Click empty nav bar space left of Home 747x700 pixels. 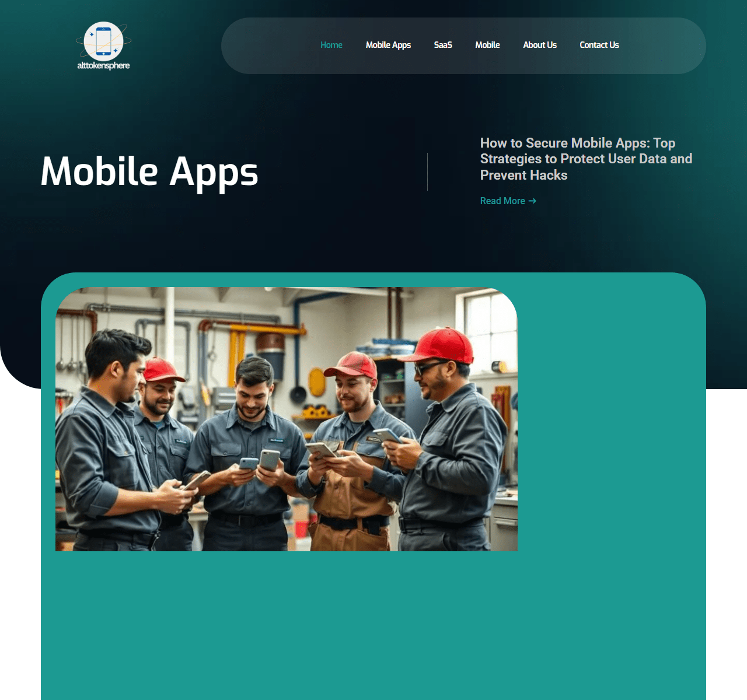pyautogui.click(x=268, y=45)
